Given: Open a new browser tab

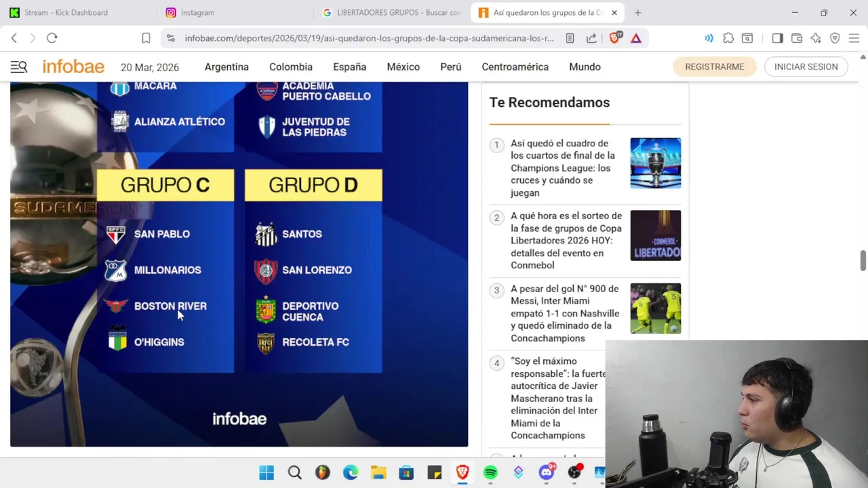Looking at the screenshot, I should [x=637, y=12].
